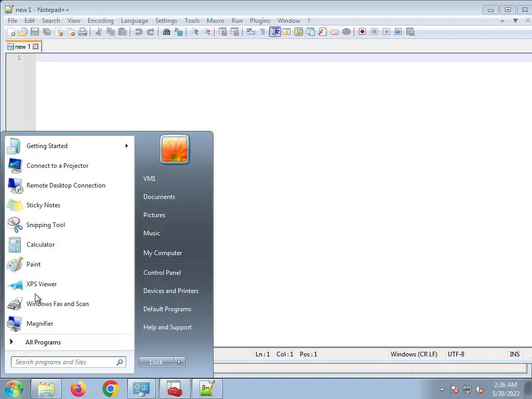The image size is (532, 399).
Task: Click the user account picture thumbnail
Action: [x=175, y=149]
